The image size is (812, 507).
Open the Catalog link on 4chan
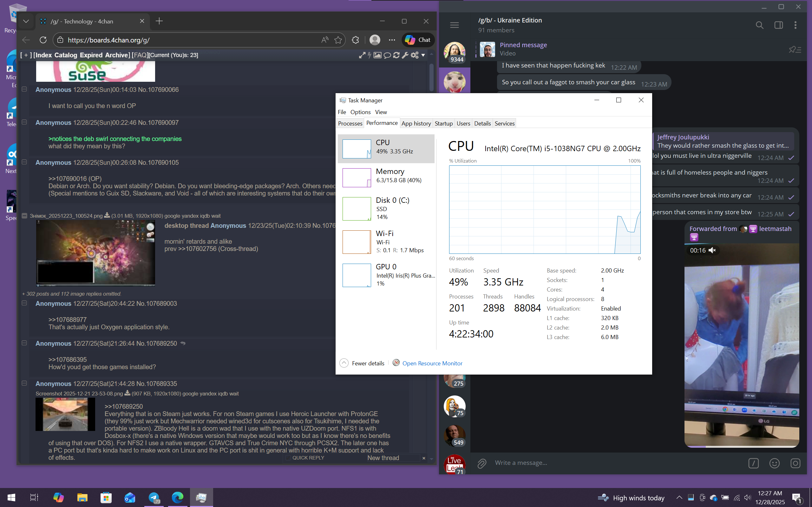click(65, 55)
